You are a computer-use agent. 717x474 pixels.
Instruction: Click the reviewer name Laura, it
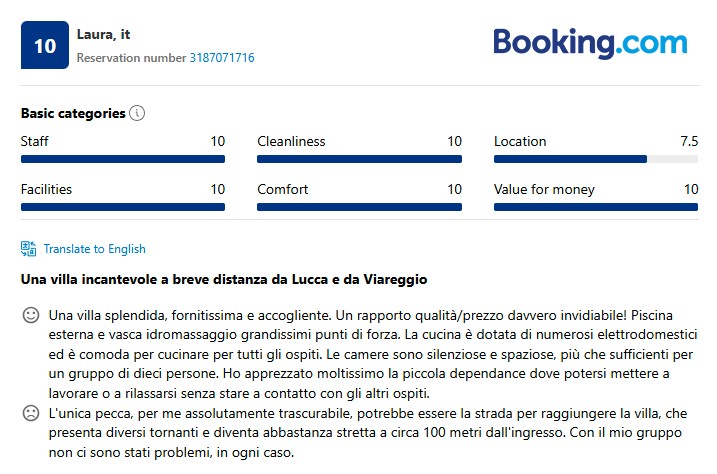click(x=104, y=34)
